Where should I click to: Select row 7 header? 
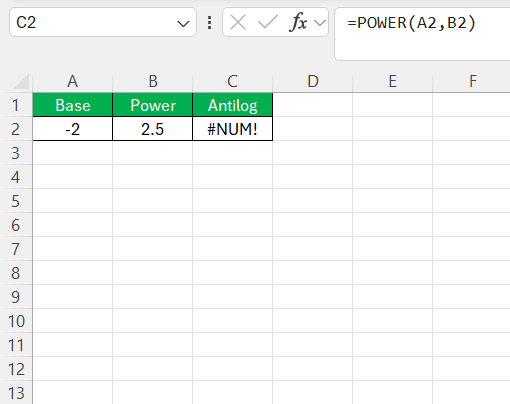(x=16, y=249)
